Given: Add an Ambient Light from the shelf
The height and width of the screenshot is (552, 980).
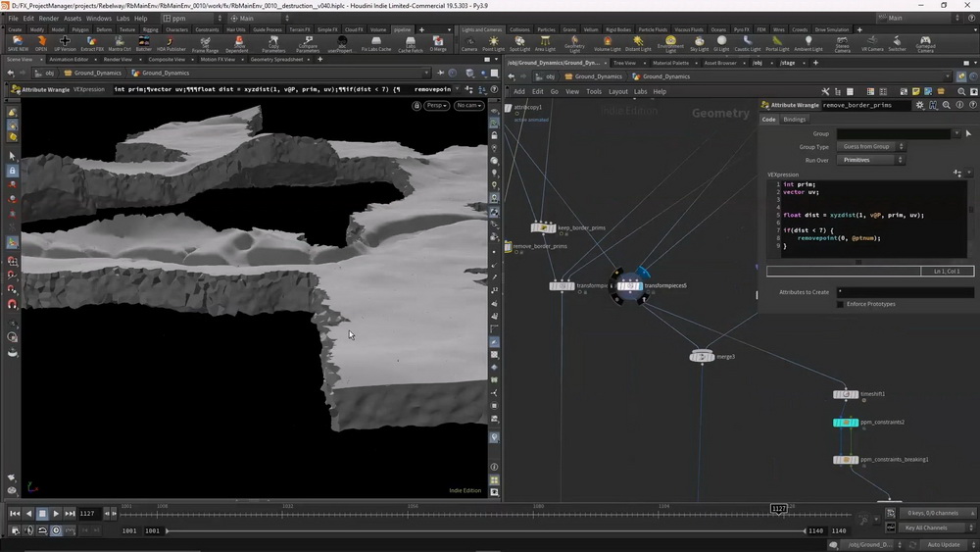Looking at the screenshot, I should pos(808,43).
